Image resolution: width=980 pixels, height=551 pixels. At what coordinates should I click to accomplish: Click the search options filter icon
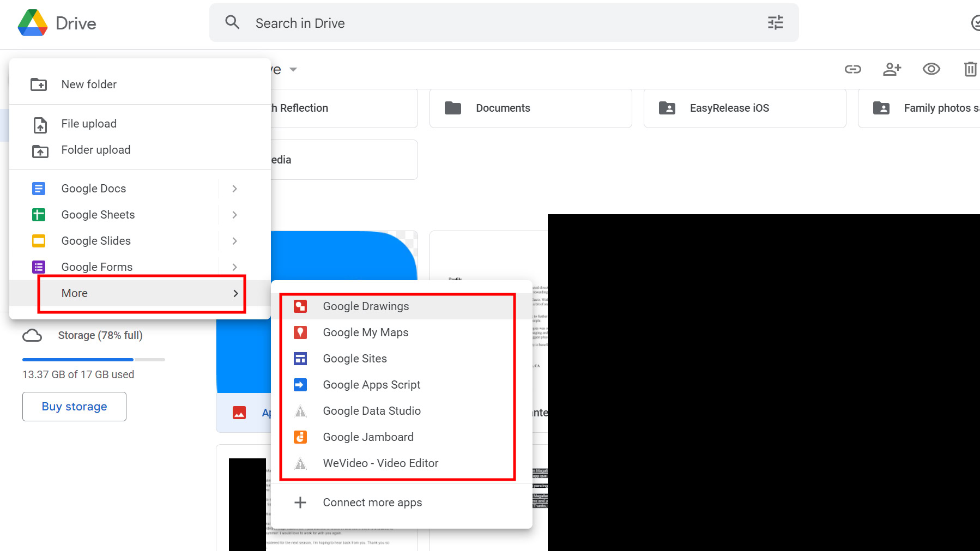pos(775,23)
